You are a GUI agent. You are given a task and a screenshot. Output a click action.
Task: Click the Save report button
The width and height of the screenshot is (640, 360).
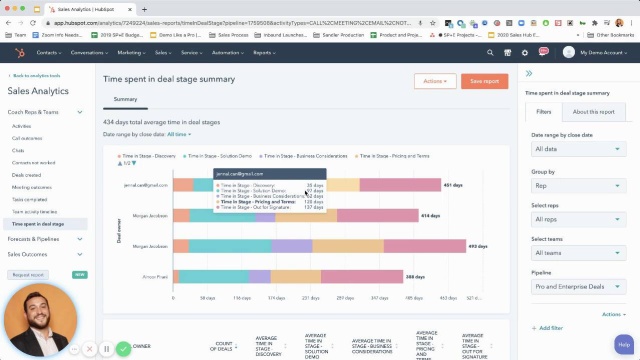pos(484,81)
